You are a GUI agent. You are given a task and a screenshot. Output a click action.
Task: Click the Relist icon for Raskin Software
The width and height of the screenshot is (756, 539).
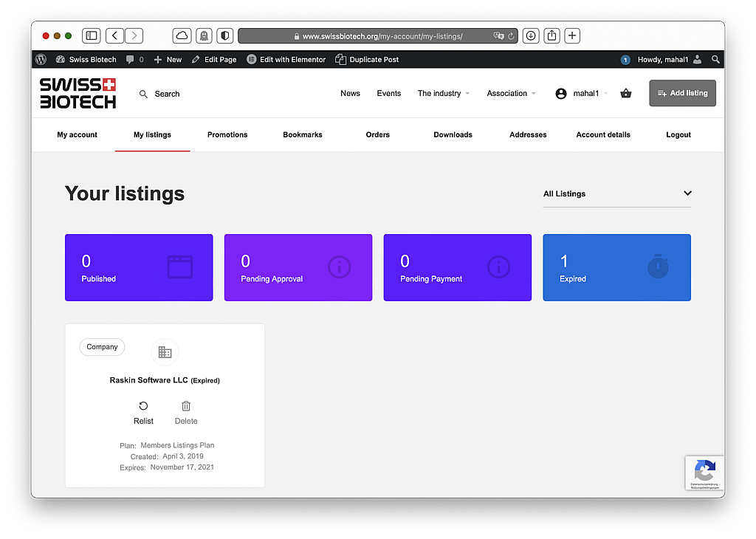pyautogui.click(x=143, y=406)
